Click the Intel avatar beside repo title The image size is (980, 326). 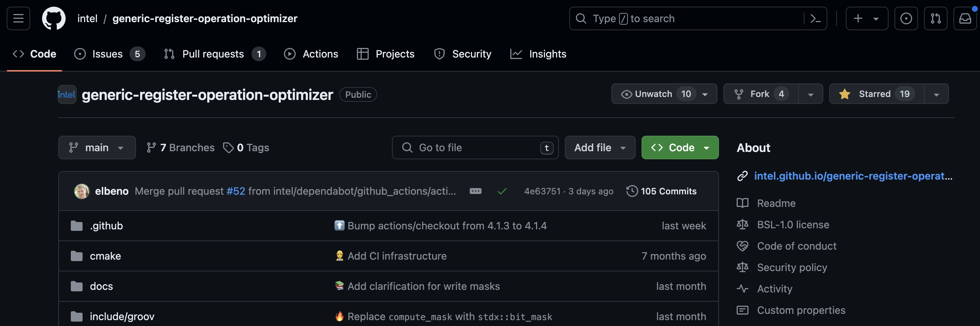pos(67,94)
